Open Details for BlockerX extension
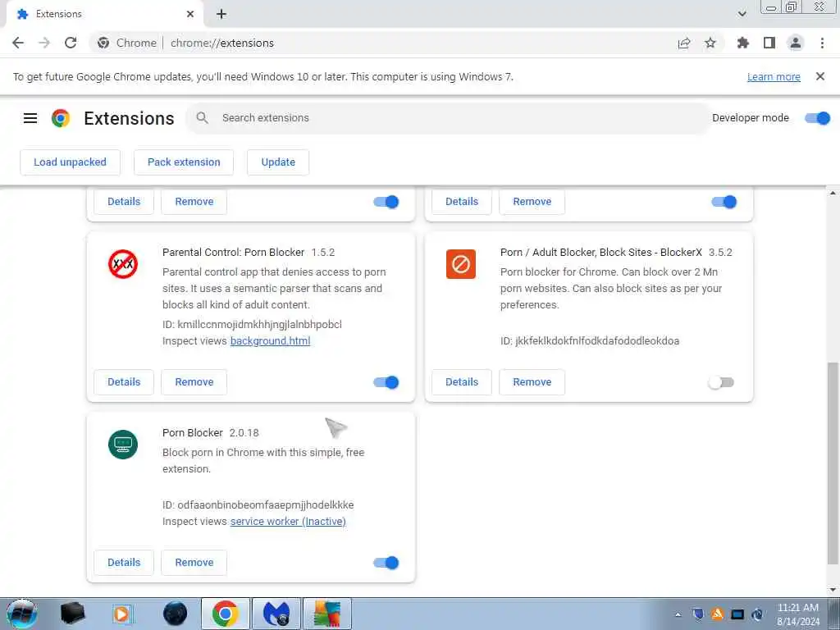This screenshot has height=630, width=840. [x=462, y=382]
